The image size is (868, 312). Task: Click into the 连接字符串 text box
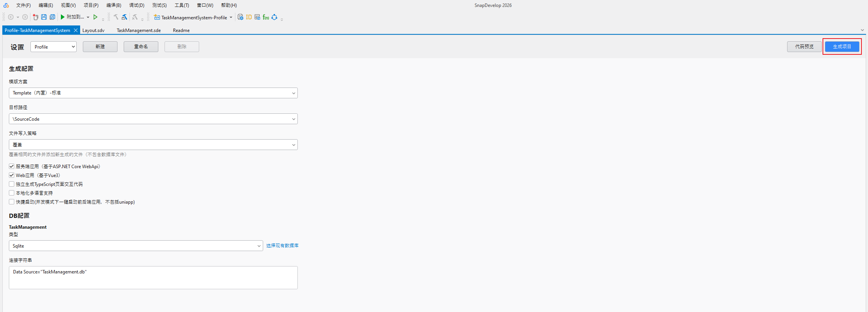tap(153, 278)
